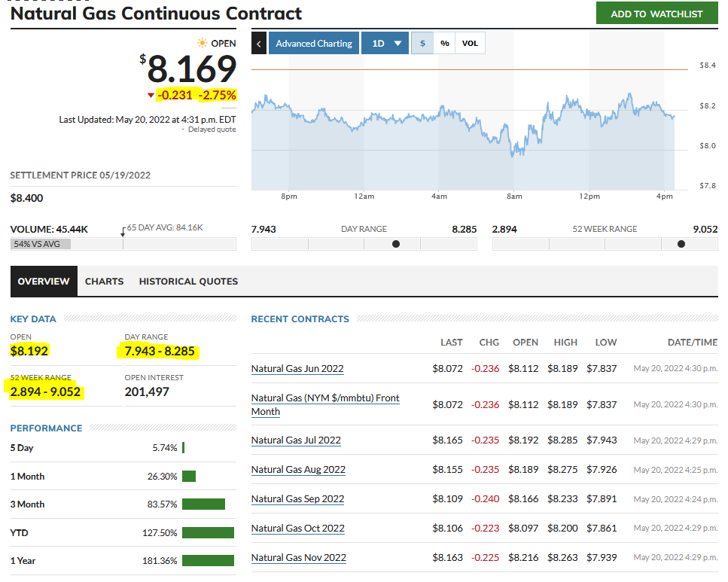Click the 5.74% 5 Day performance value
The image size is (728, 582).
tap(165, 448)
